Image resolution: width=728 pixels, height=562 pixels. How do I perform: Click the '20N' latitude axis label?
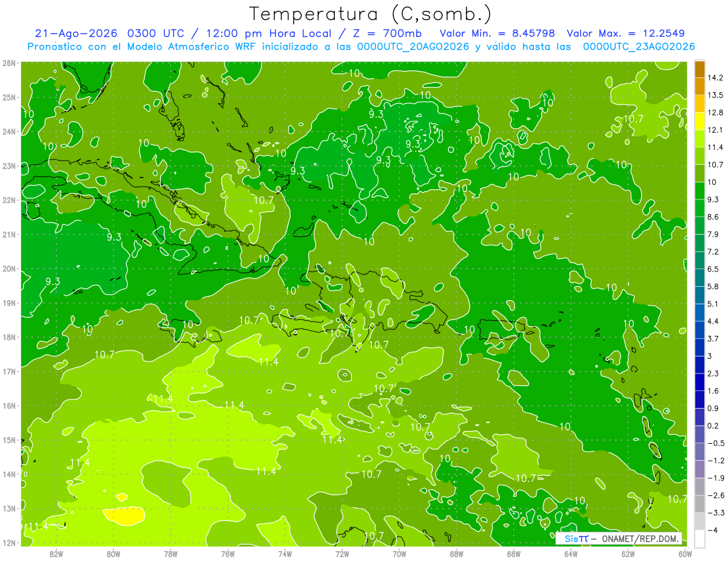pos(9,269)
